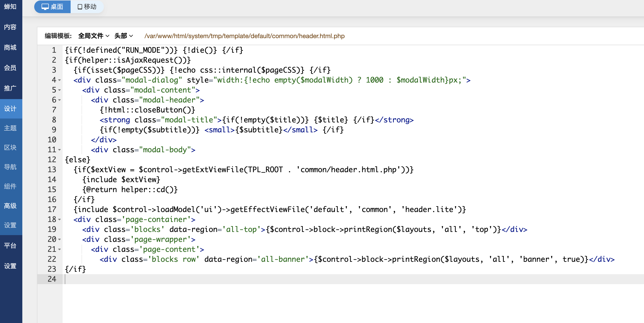Expand file path breadcrumb selector
The image size is (644, 323).
(124, 36)
